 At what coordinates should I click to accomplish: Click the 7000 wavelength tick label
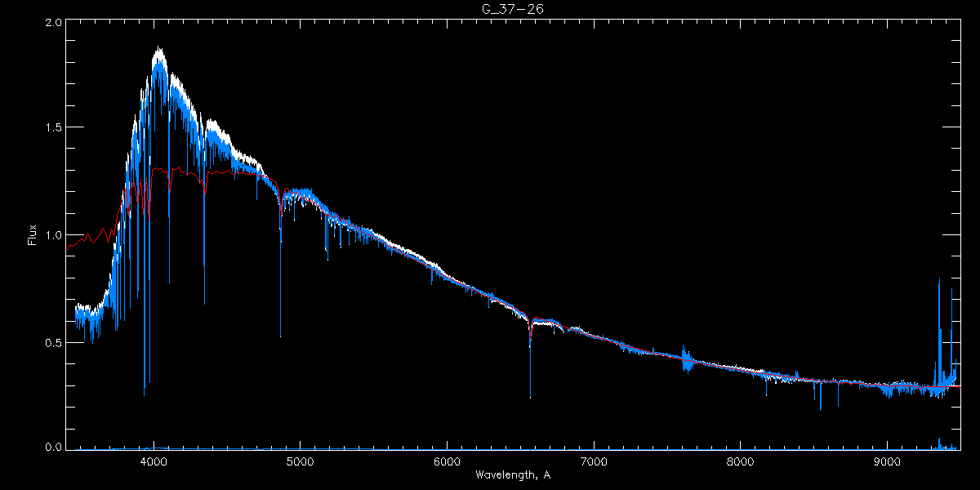pos(594,461)
